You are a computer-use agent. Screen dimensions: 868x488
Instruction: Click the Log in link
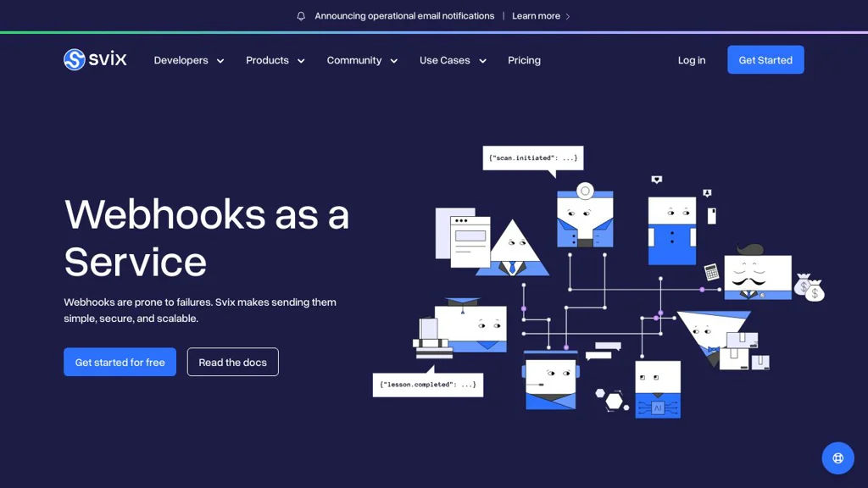pyautogui.click(x=692, y=60)
